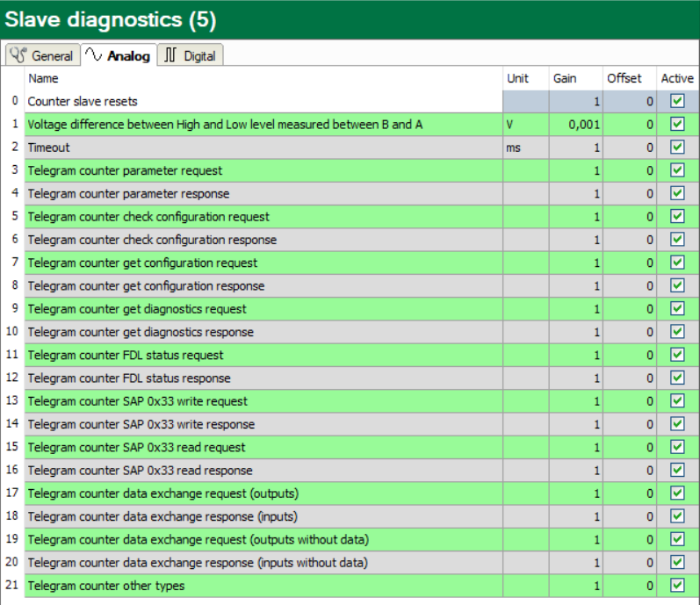Viewport: 700px width, 605px height.
Task: Uncheck Active for Voltage difference row
Action: click(676, 125)
